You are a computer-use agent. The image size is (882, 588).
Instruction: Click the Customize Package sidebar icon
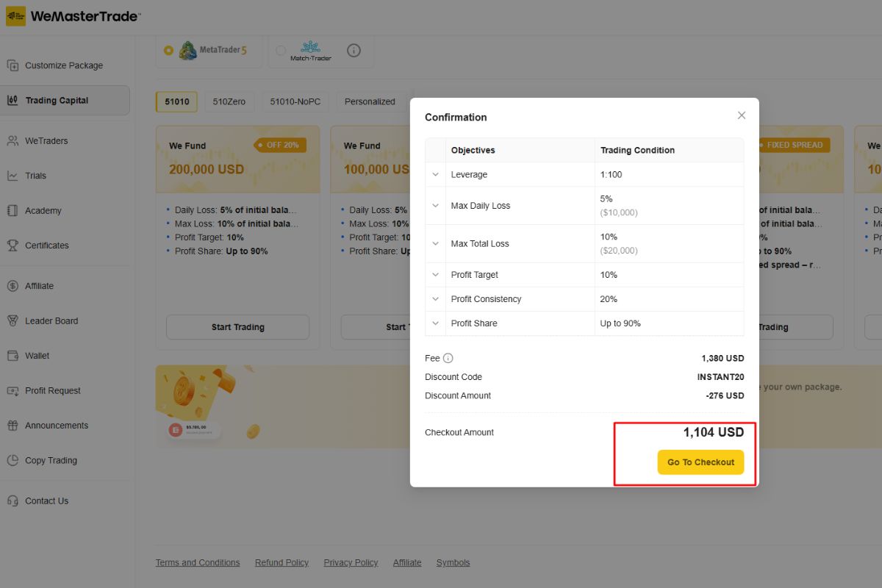(12, 65)
